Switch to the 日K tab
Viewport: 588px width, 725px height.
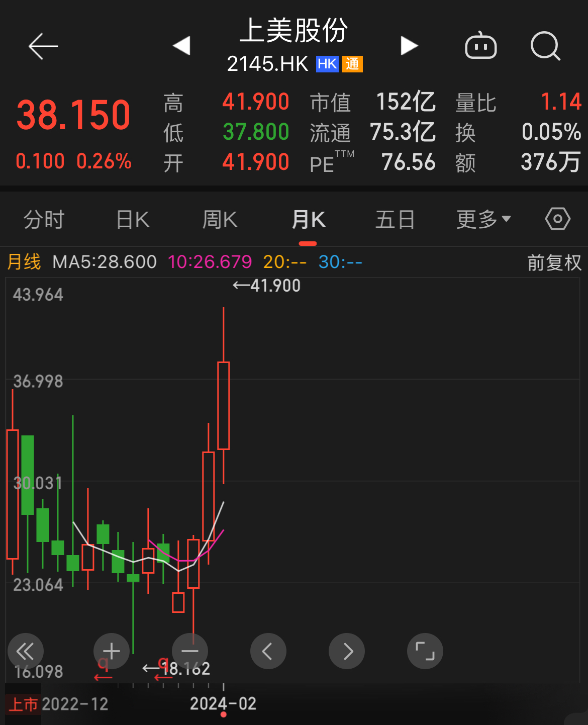click(x=133, y=220)
